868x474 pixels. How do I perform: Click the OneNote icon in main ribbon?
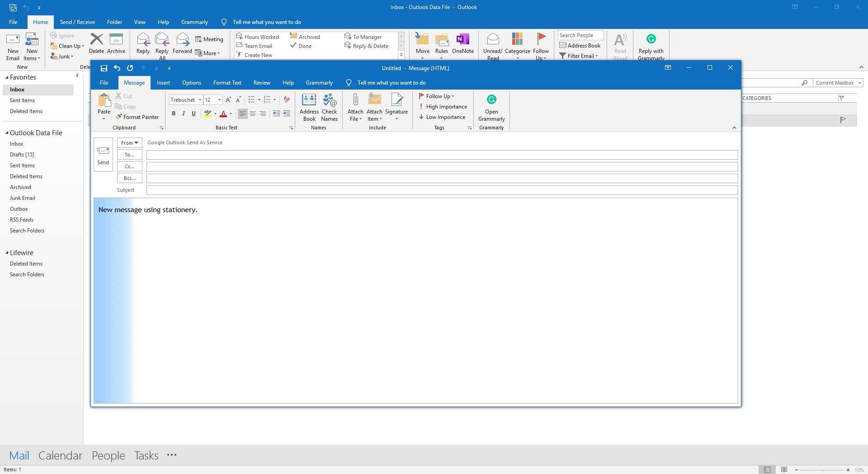coord(463,43)
